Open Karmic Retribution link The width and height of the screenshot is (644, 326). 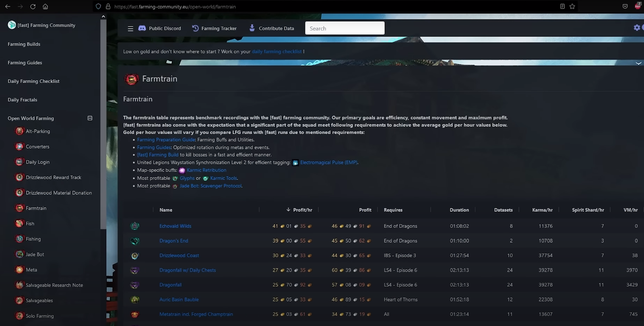pyautogui.click(x=206, y=170)
